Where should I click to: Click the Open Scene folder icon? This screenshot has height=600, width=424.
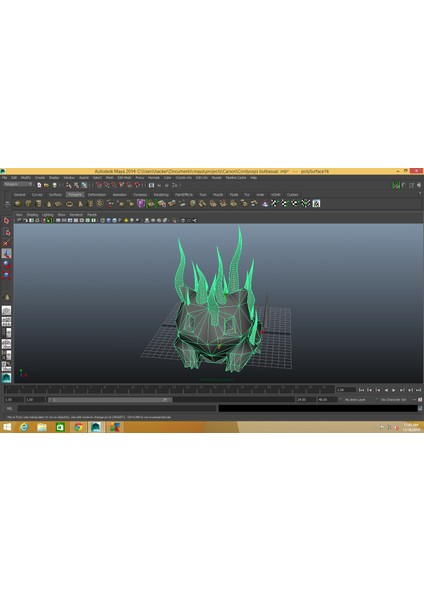tap(46, 185)
